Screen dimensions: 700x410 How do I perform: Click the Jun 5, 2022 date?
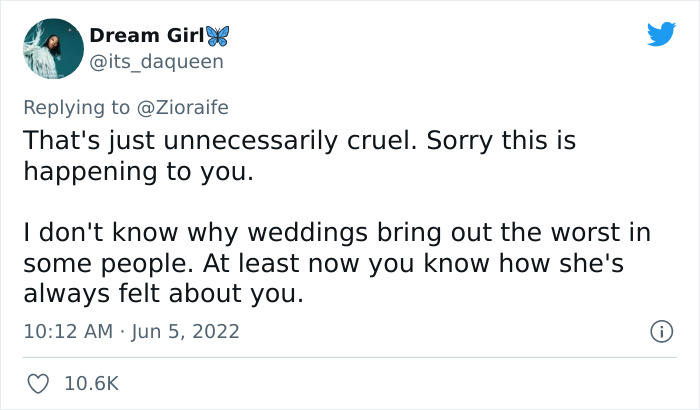tap(184, 330)
